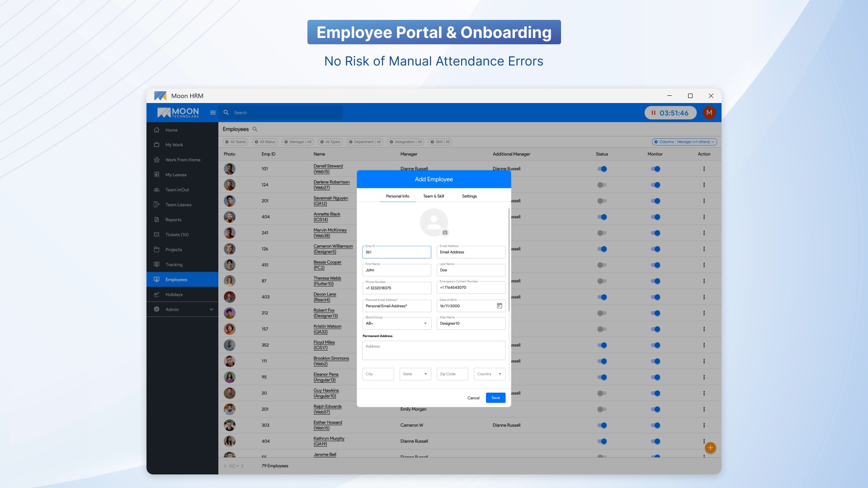The width and height of the screenshot is (868, 488).
Task: Click the hamburger menu icon
Action: click(212, 113)
